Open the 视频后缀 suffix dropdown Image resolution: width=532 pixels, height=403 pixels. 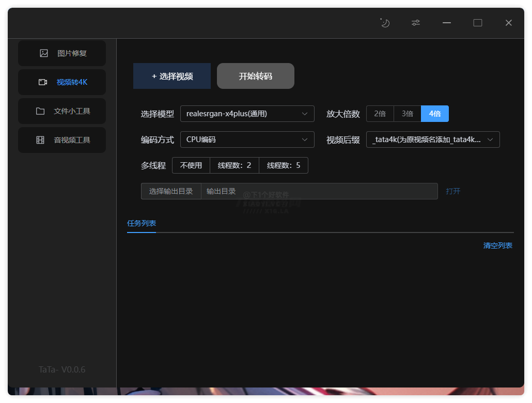(x=433, y=139)
